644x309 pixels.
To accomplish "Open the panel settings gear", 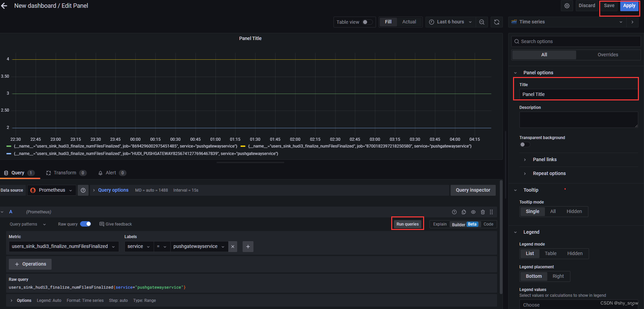I will [x=567, y=6].
